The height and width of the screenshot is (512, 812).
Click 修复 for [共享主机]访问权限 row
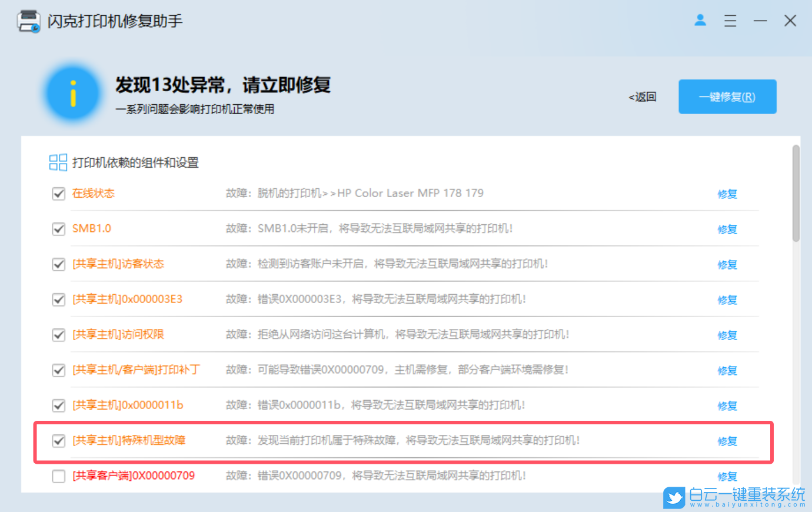[x=727, y=335]
